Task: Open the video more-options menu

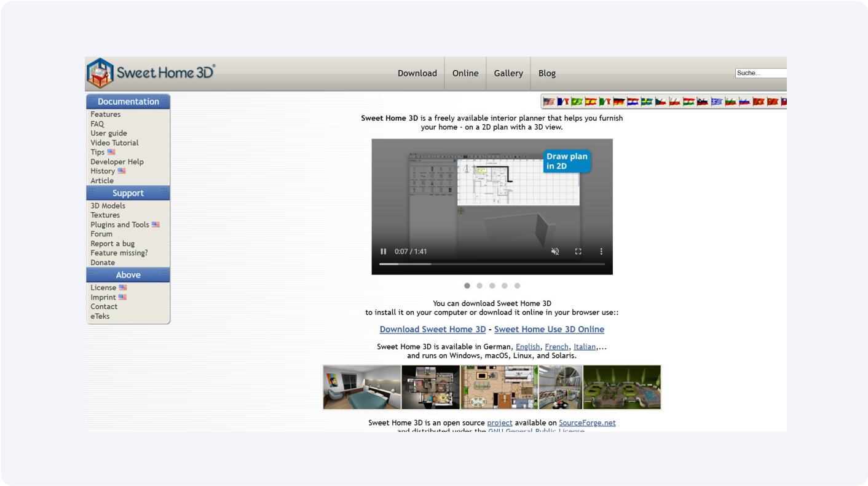Action: (x=601, y=251)
